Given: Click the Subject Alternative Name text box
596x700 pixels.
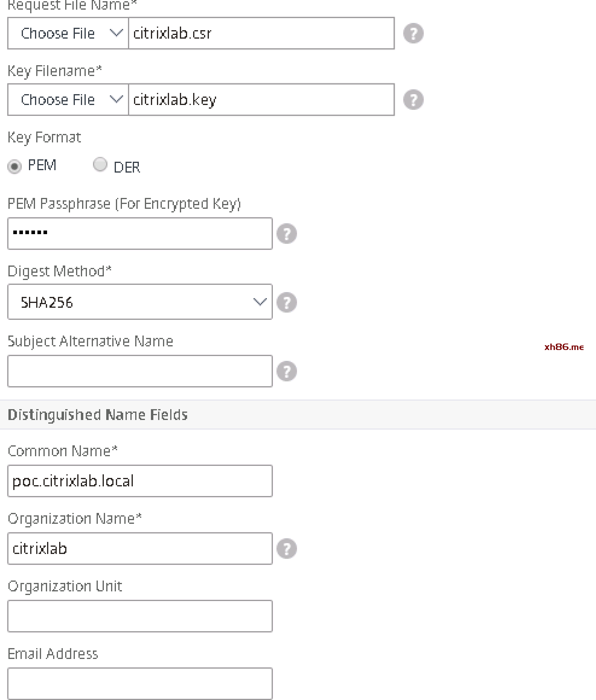Looking at the screenshot, I should click(140, 371).
